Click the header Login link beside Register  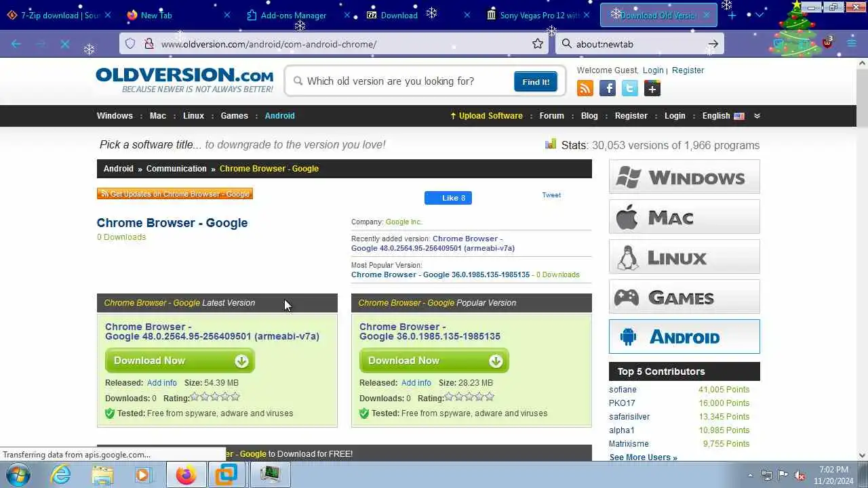pos(653,70)
